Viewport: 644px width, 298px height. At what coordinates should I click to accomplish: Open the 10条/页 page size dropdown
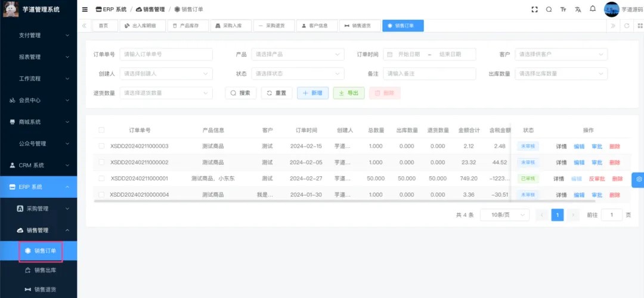504,215
